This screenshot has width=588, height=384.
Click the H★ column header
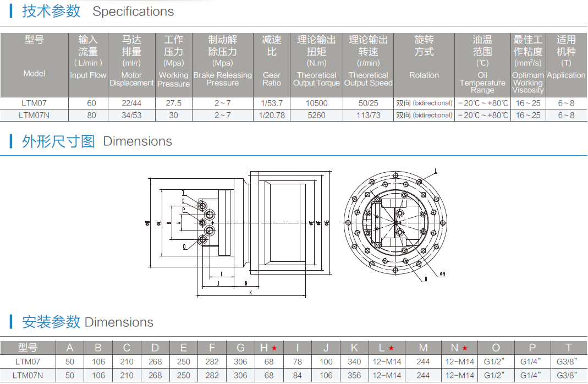(x=269, y=348)
